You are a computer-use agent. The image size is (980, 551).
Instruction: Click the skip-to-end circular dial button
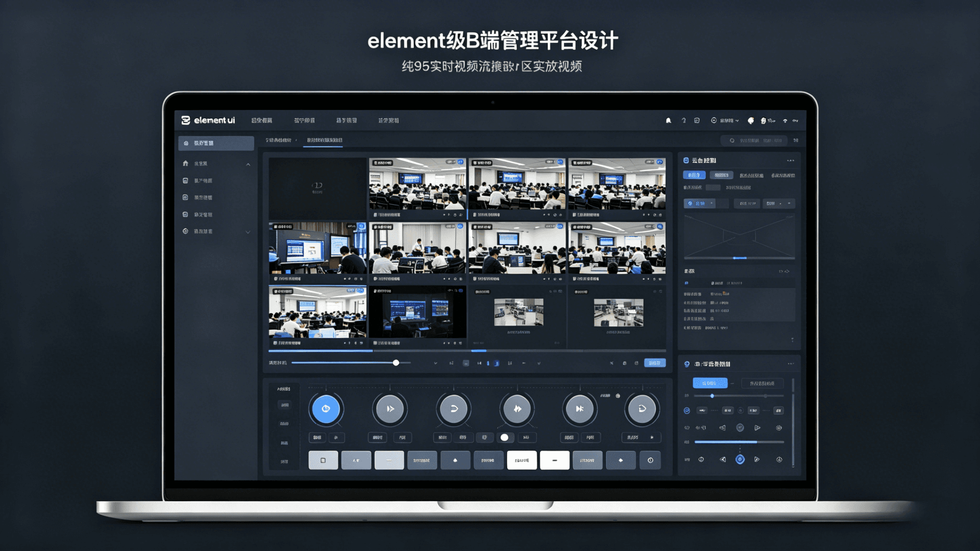[x=579, y=409]
